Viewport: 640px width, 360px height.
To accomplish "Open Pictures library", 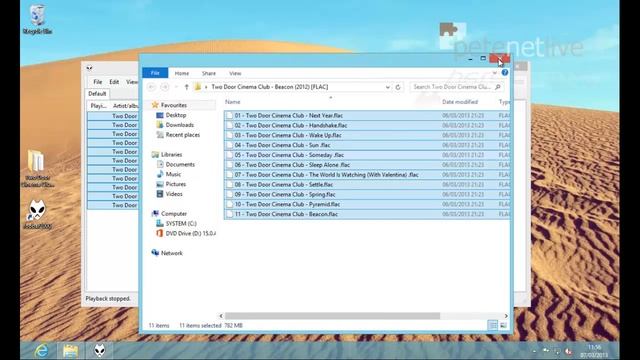I will 171,184.
